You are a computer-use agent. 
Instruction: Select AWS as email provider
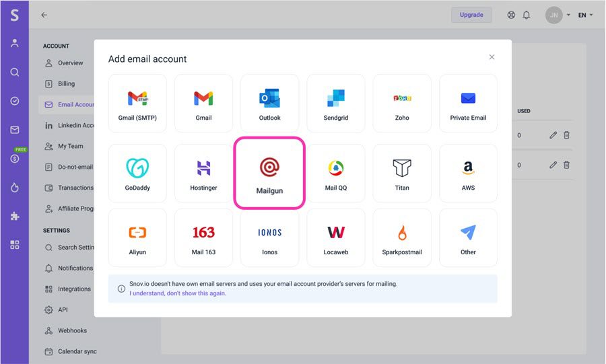(468, 174)
